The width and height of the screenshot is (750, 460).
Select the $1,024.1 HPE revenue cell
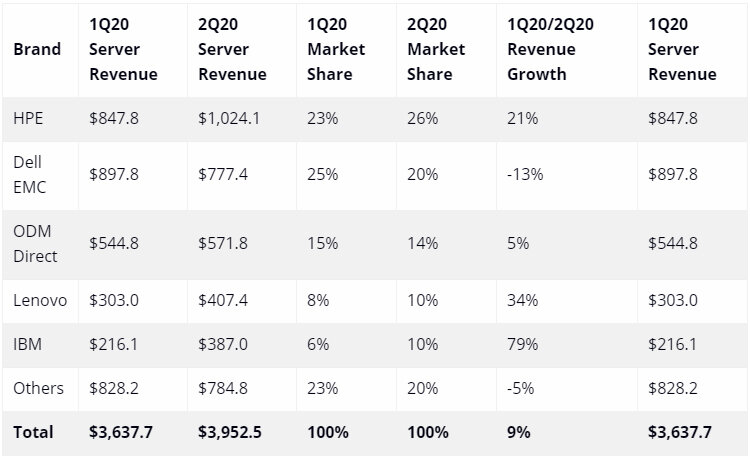[229, 118]
